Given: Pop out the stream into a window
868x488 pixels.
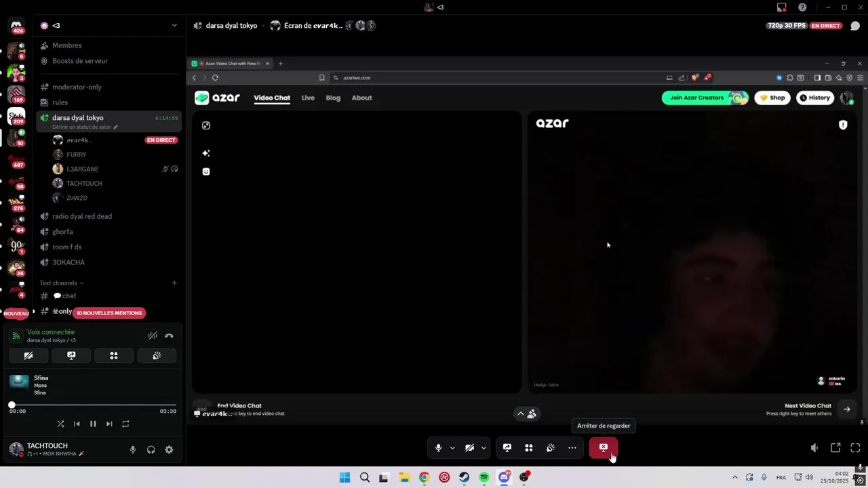Looking at the screenshot, I should coord(835,447).
